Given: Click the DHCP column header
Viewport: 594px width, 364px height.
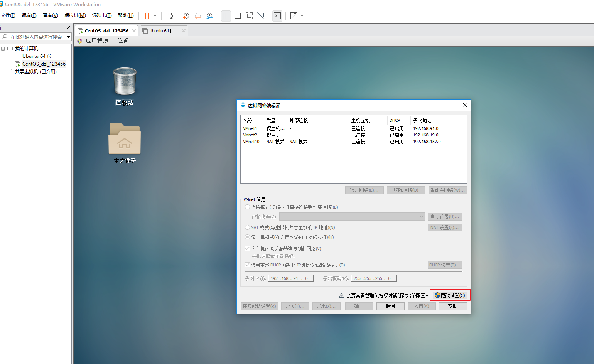Looking at the screenshot, I should point(399,120).
